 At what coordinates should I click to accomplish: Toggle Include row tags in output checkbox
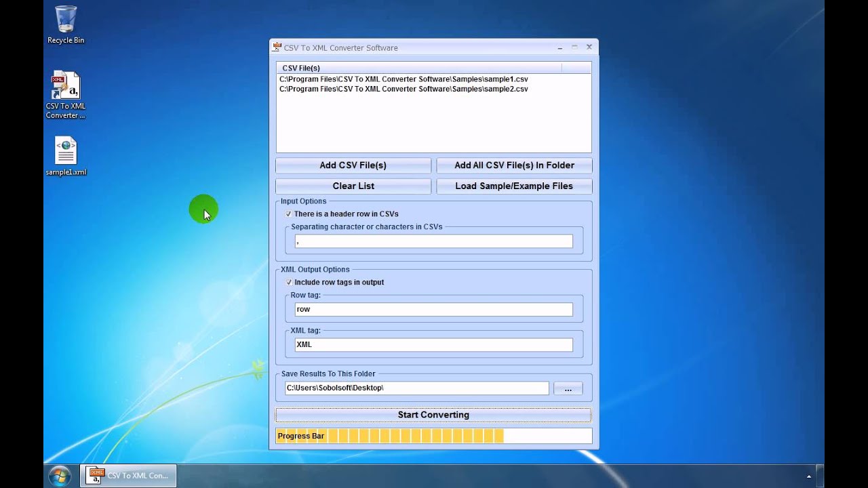tap(289, 283)
